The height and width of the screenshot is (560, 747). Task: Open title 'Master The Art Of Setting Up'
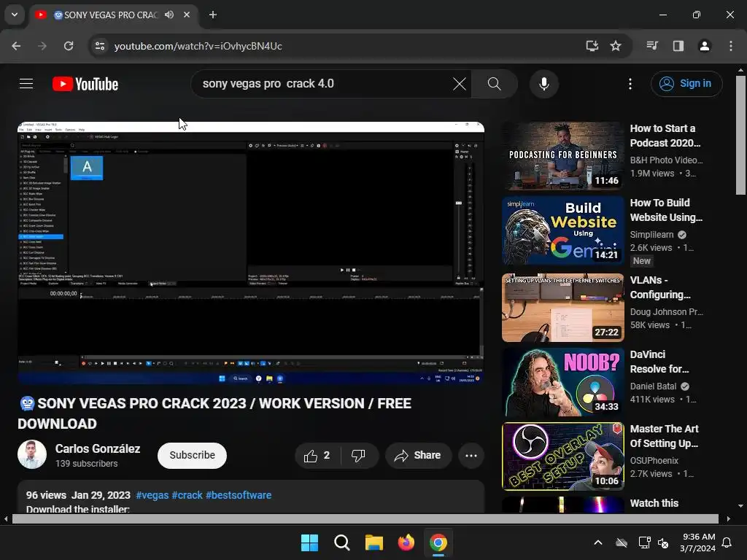[664, 436]
